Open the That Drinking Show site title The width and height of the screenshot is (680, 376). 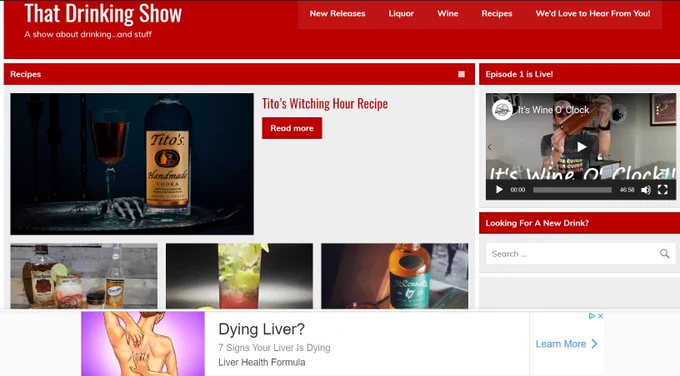[103, 13]
